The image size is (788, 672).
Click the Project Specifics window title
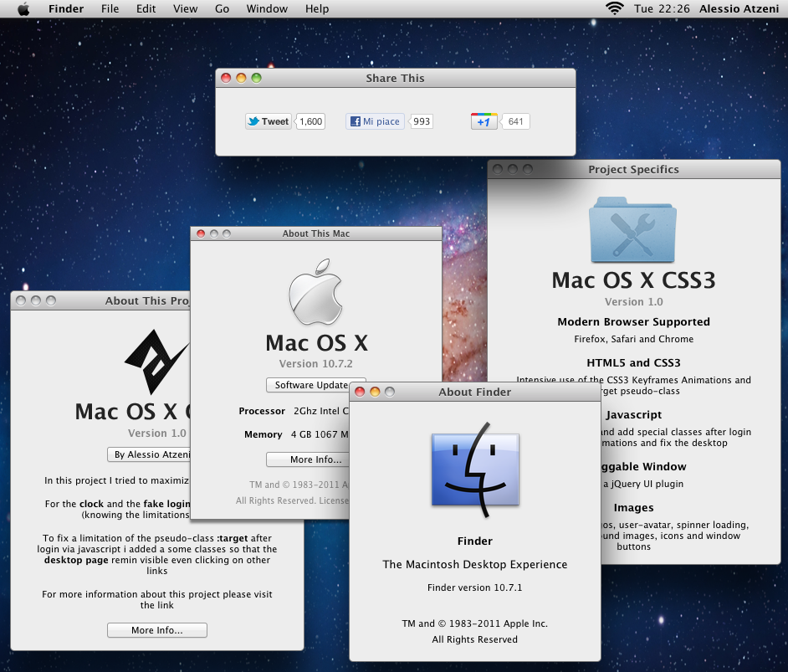click(x=633, y=169)
